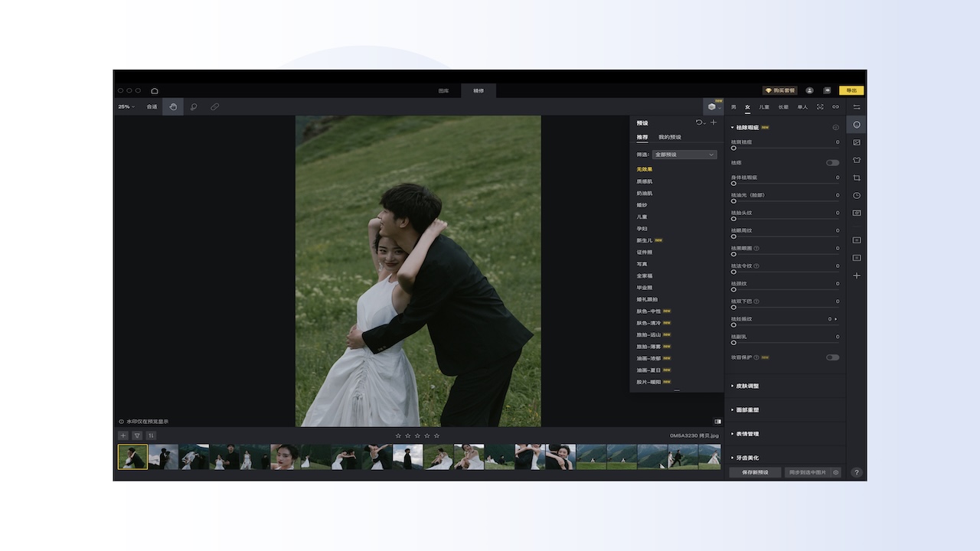Select the hand pan tool
Image resolution: width=980 pixels, height=551 pixels.
(173, 106)
